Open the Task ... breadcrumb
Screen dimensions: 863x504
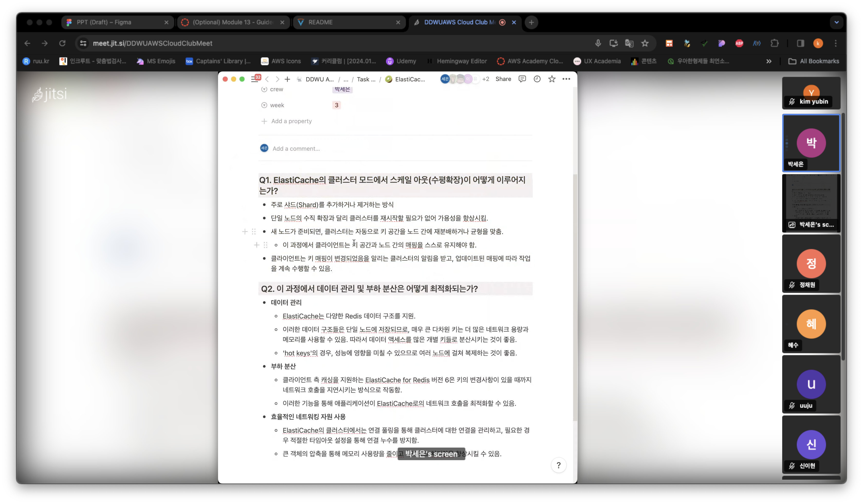[366, 79]
